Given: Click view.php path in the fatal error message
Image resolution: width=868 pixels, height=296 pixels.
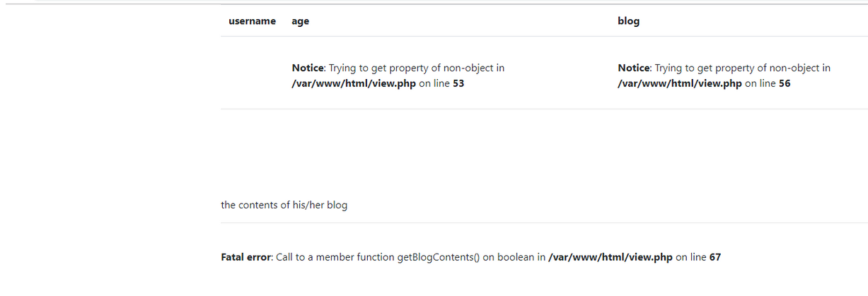Looking at the screenshot, I should click(611, 257).
